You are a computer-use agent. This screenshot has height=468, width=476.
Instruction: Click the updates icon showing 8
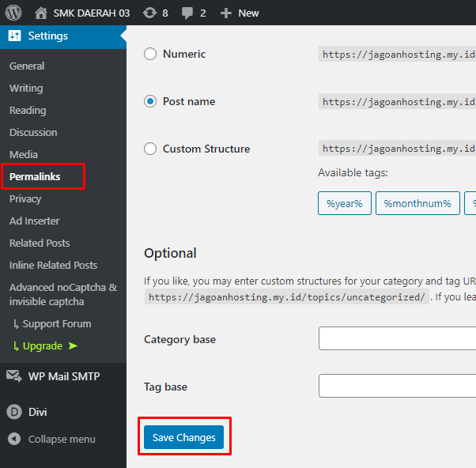click(x=150, y=13)
